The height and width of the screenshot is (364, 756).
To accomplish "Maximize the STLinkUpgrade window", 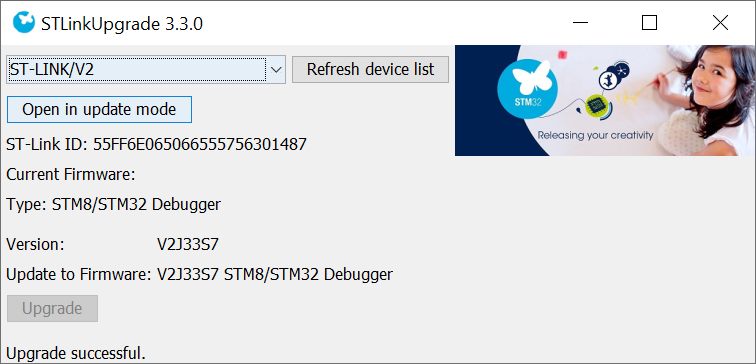I will 649,23.
